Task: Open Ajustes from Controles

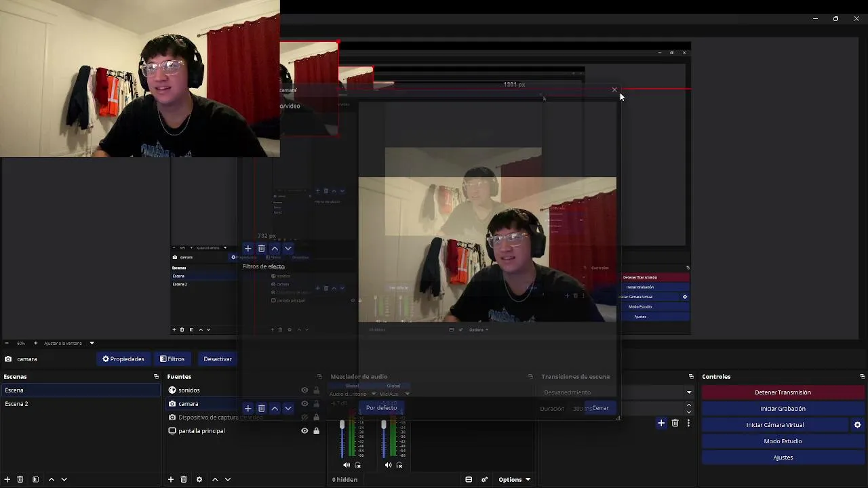Action: click(x=783, y=457)
